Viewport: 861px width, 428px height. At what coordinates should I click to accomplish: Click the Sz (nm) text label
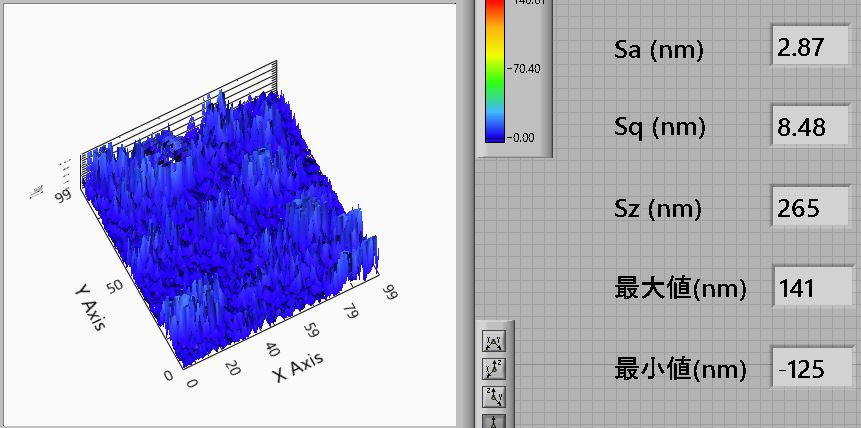click(657, 209)
